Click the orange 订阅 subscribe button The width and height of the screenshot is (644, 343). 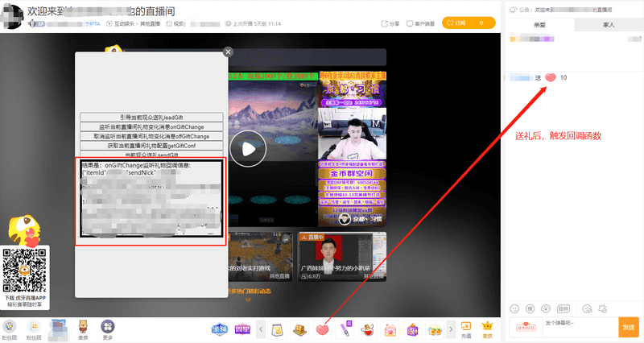[x=469, y=23]
